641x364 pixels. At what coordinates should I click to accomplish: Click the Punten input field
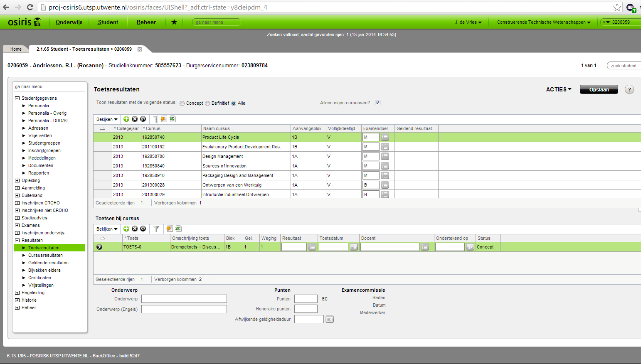306,299
